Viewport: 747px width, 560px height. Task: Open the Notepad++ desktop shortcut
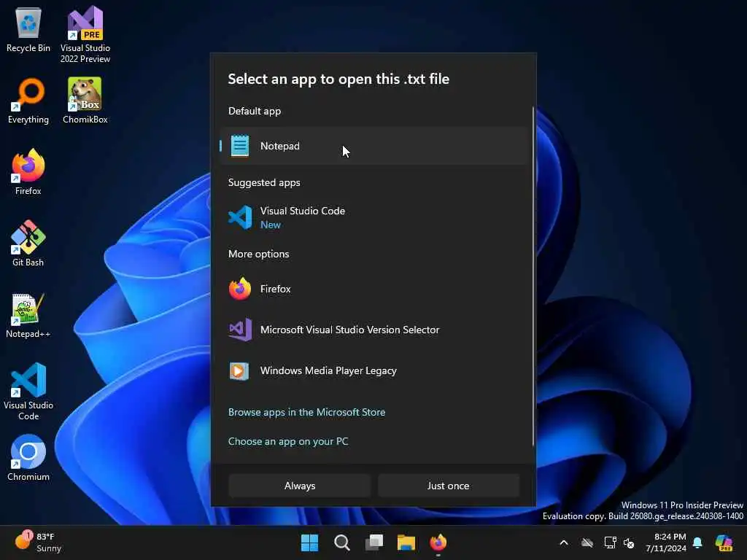pyautogui.click(x=28, y=315)
